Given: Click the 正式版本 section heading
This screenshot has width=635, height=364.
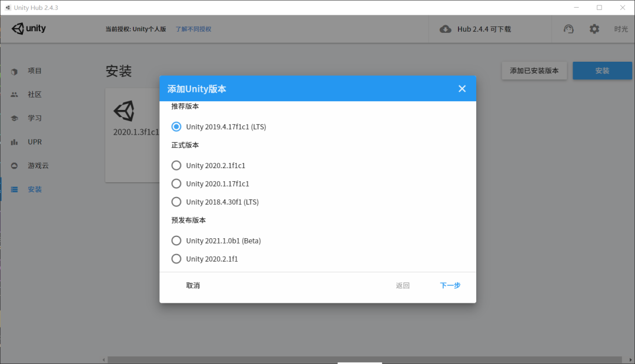Looking at the screenshot, I should (185, 145).
